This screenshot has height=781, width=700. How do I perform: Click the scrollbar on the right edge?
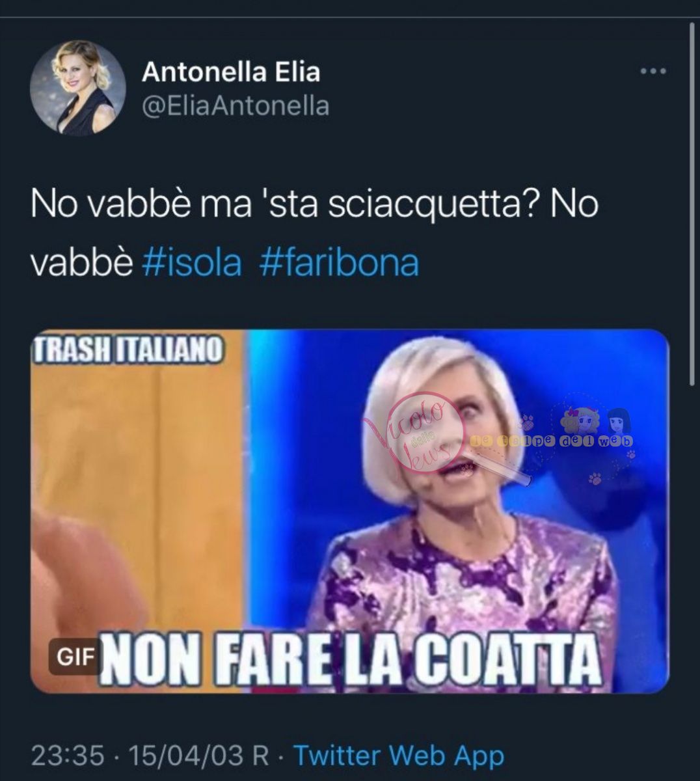click(692, 205)
